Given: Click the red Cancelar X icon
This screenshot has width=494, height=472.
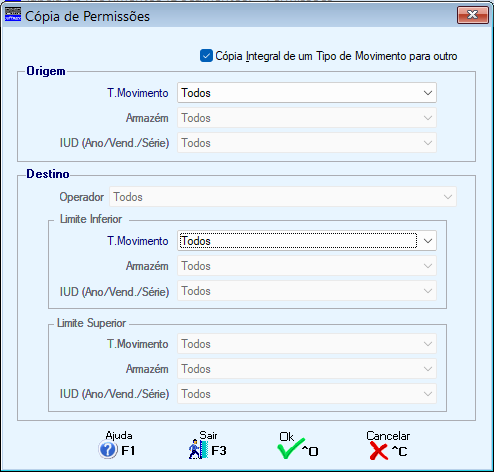Looking at the screenshot, I should point(379,451).
